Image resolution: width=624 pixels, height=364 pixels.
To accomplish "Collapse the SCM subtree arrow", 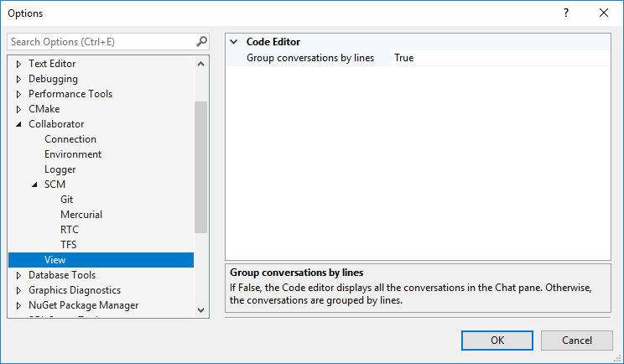I will pos(34,185).
